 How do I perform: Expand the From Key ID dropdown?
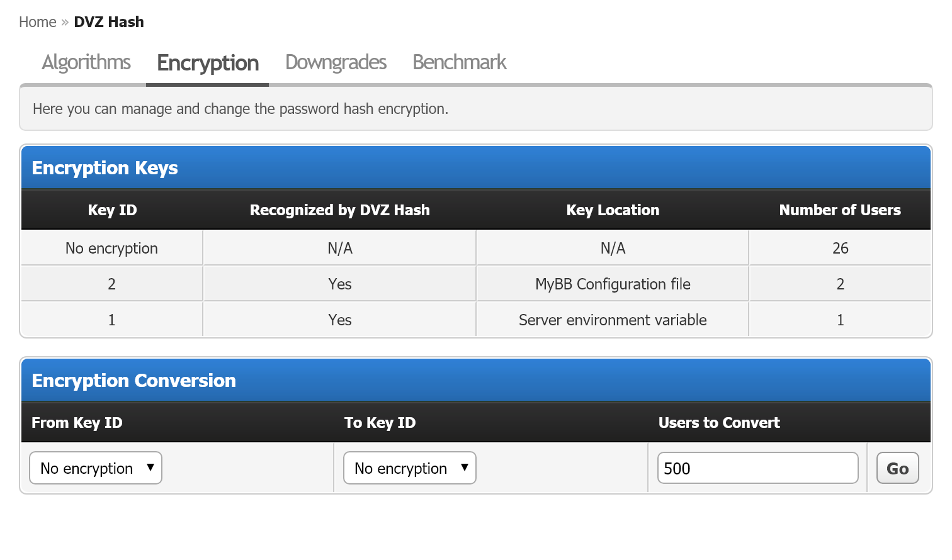(x=96, y=468)
